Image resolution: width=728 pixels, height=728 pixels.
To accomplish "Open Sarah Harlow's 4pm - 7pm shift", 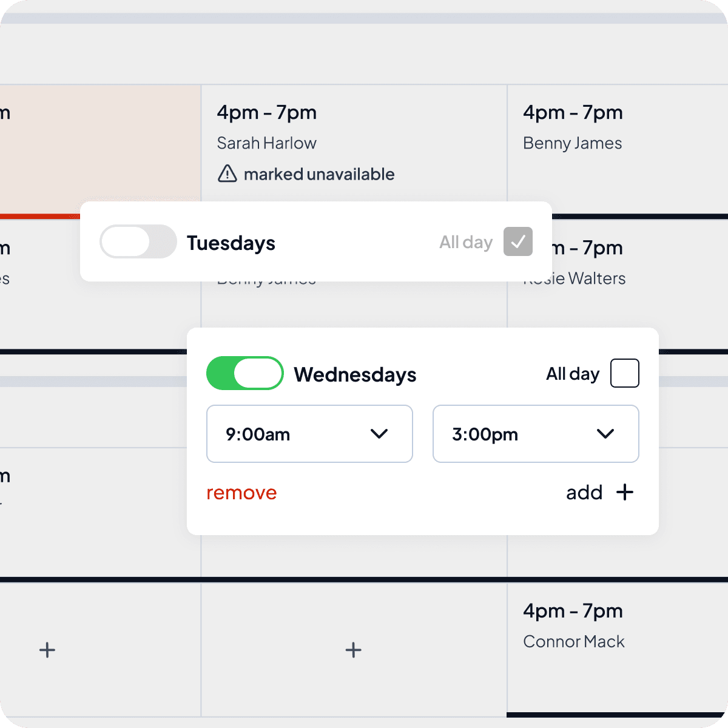I will (354, 144).
